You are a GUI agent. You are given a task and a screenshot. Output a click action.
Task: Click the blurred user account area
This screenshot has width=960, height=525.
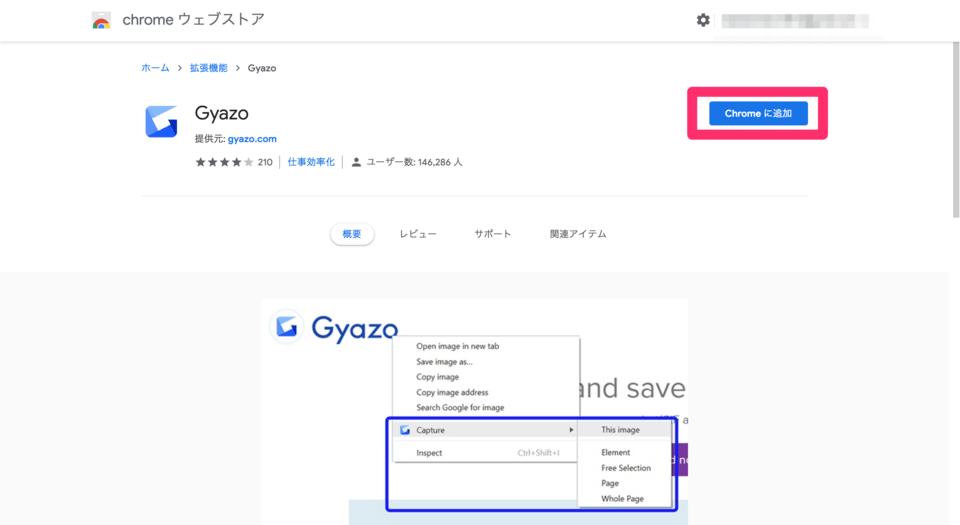point(795,21)
